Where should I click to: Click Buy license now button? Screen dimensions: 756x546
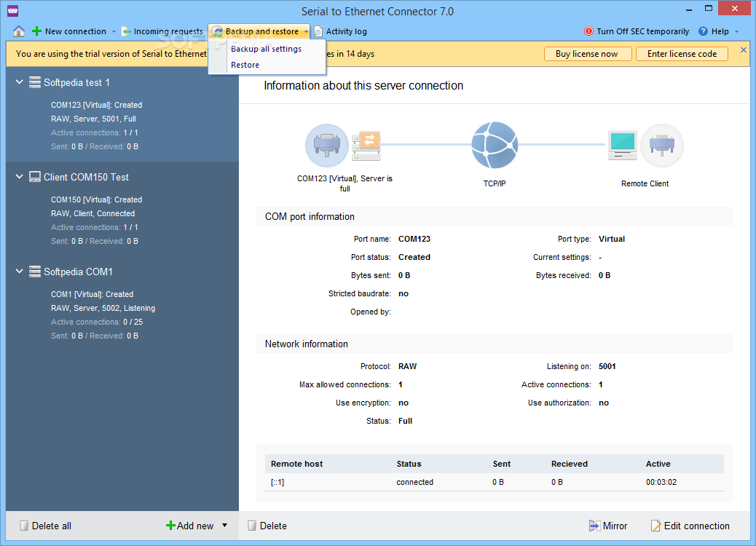[x=587, y=54]
